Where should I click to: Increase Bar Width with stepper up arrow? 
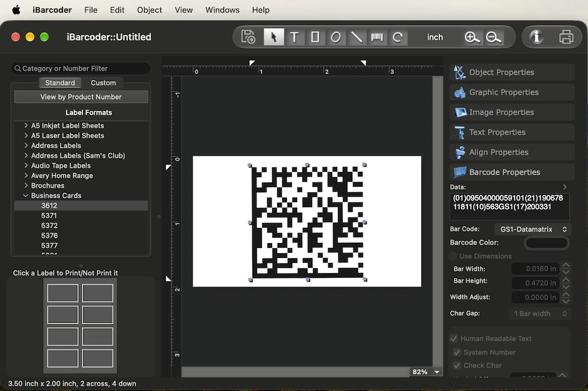(x=566, y=265)
